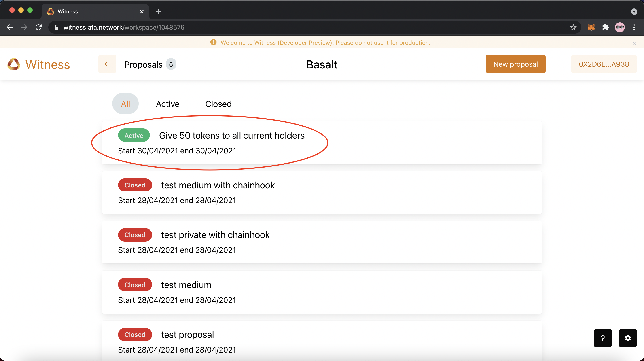Go forward in browser history
Screen dimensions: 644x361
tap(24, 27)
